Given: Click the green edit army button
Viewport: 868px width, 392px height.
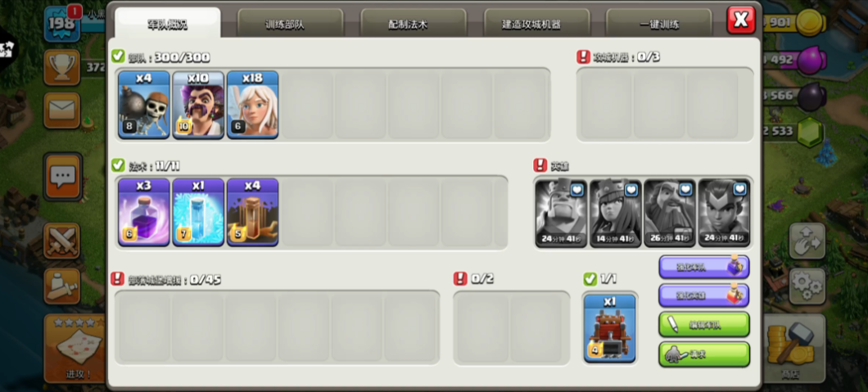Looking at the screenshot, I should 704,325.
